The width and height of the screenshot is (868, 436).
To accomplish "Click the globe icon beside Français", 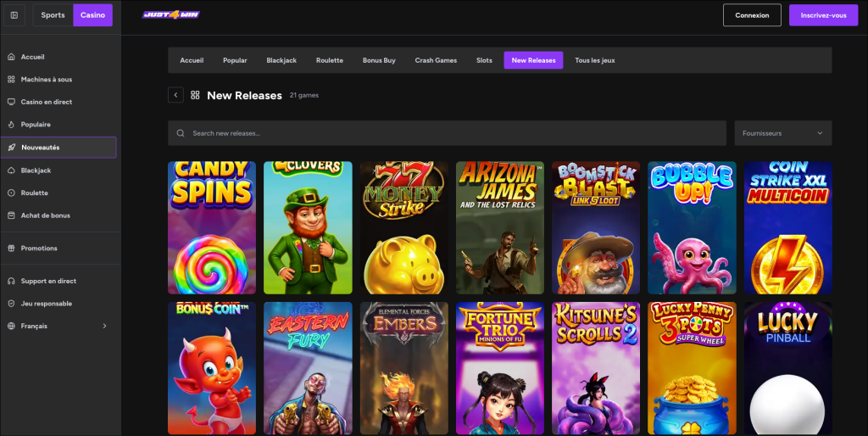I will pyautogui.click(x=11, y=326).
